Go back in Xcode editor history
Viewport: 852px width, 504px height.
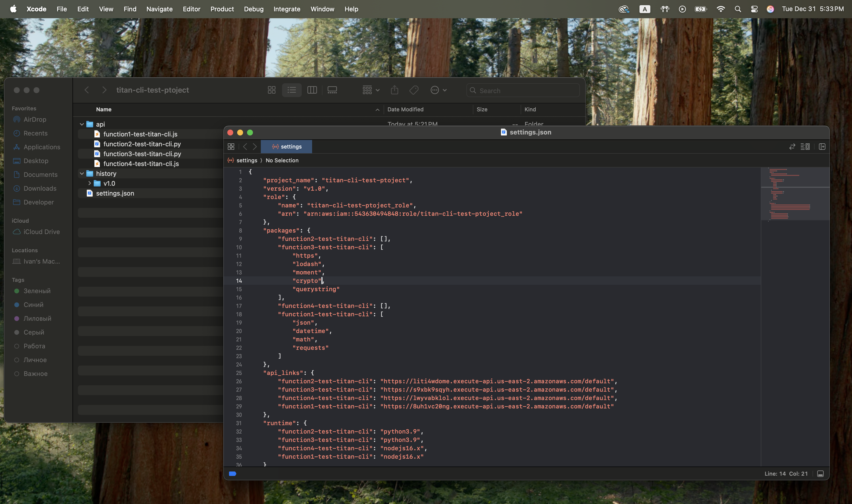[x=245, y=146]
